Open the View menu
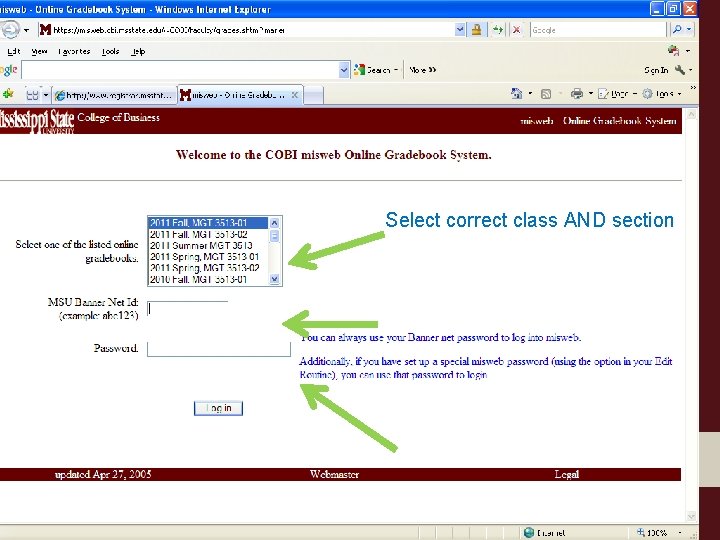 coord(39,51)
